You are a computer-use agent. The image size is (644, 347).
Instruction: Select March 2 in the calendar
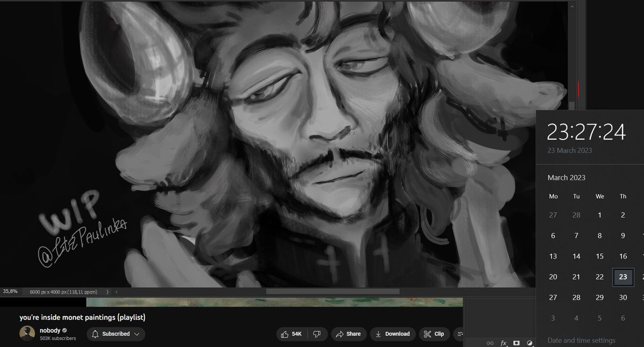point(623,215)
